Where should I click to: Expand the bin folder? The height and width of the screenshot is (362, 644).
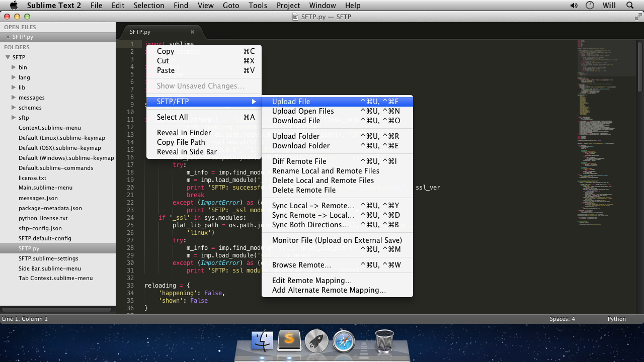click(x=14, y=67)
